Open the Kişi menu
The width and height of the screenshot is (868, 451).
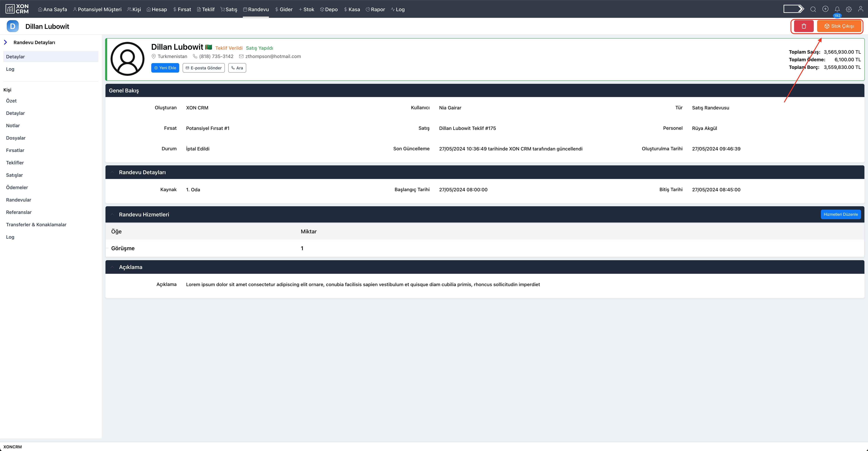click(134, 9)
